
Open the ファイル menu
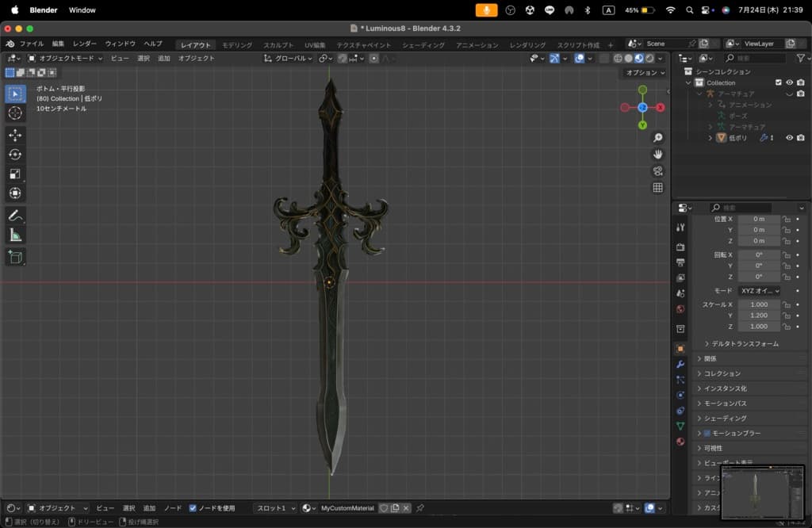click(x=31, y=44)
